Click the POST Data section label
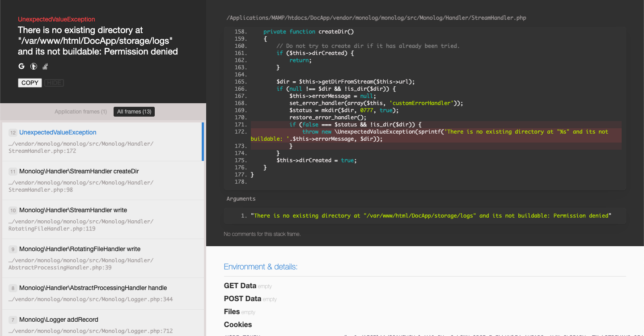The height and width of the screenshot is (336, 644). [x=242, y=299]
